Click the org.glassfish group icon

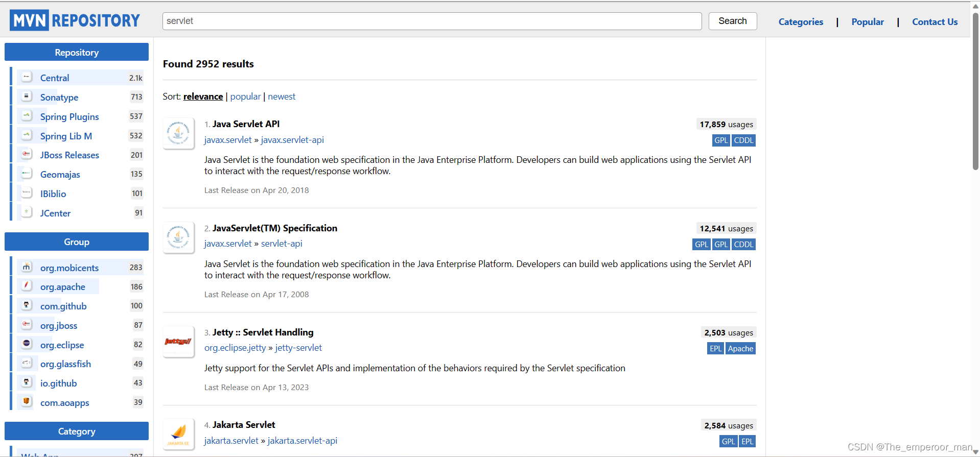[27, 363]
